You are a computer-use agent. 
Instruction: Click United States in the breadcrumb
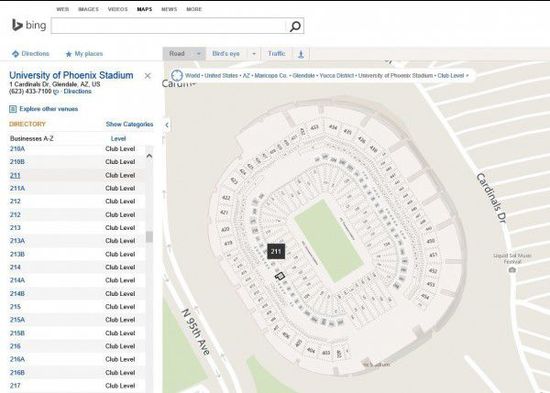tap(221, 75)
